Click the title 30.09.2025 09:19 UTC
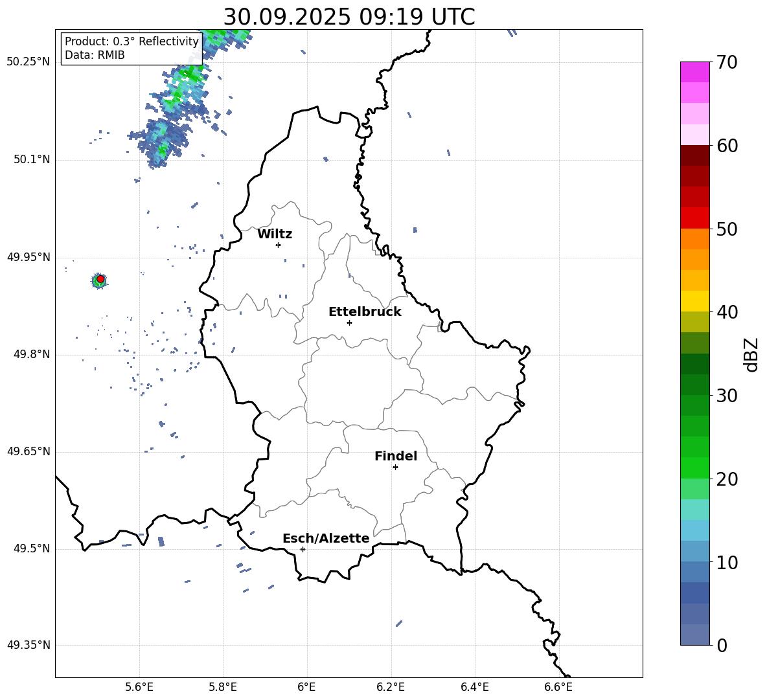The width and height of the screenshot is (767, 700). click(x=349, y=17)
